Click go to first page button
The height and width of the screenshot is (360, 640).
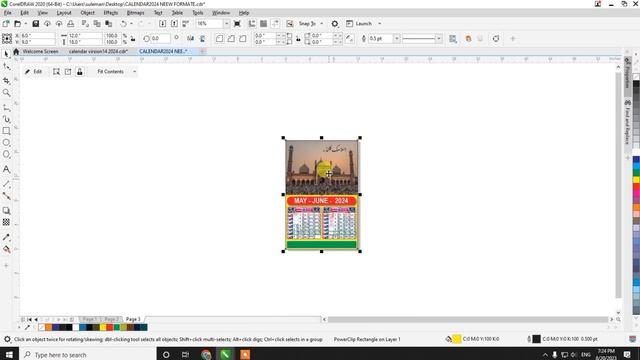(29, 320)
